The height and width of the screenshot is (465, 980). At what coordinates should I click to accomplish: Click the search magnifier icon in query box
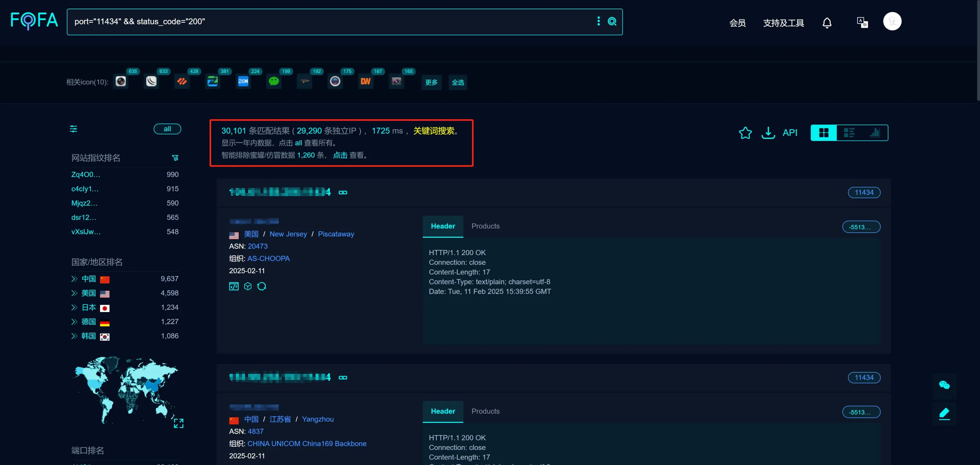(612, 21)
